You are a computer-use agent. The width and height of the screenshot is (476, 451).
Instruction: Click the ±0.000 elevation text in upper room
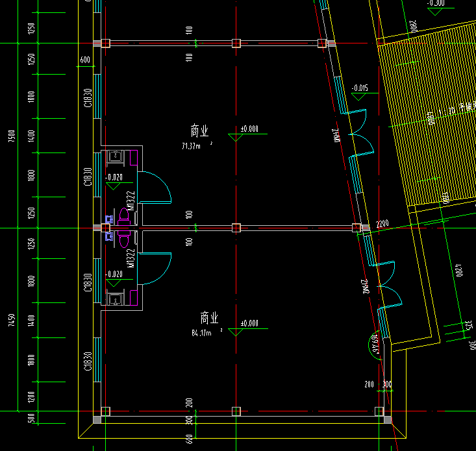pos(249,129)
